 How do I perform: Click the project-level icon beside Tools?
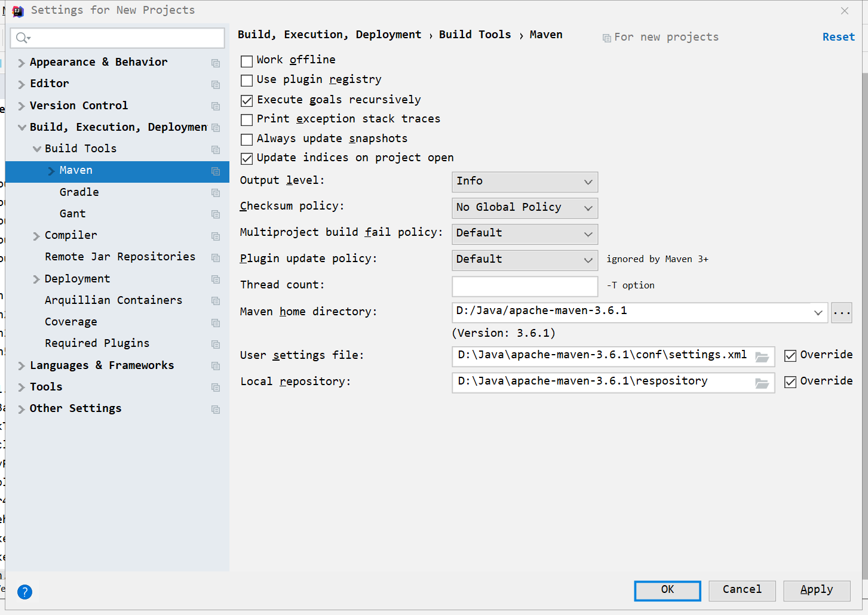click(x=216, y=388)
